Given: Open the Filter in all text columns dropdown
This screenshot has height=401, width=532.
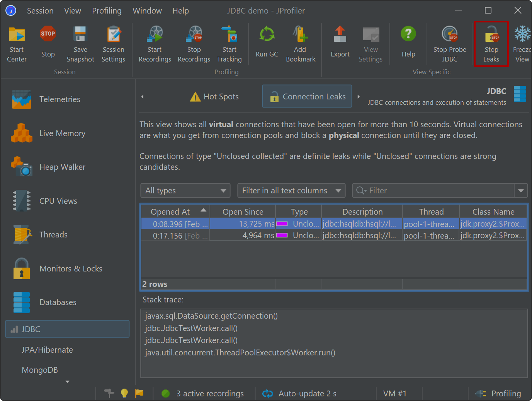Looking at the screenshot, I should point(292,191).
